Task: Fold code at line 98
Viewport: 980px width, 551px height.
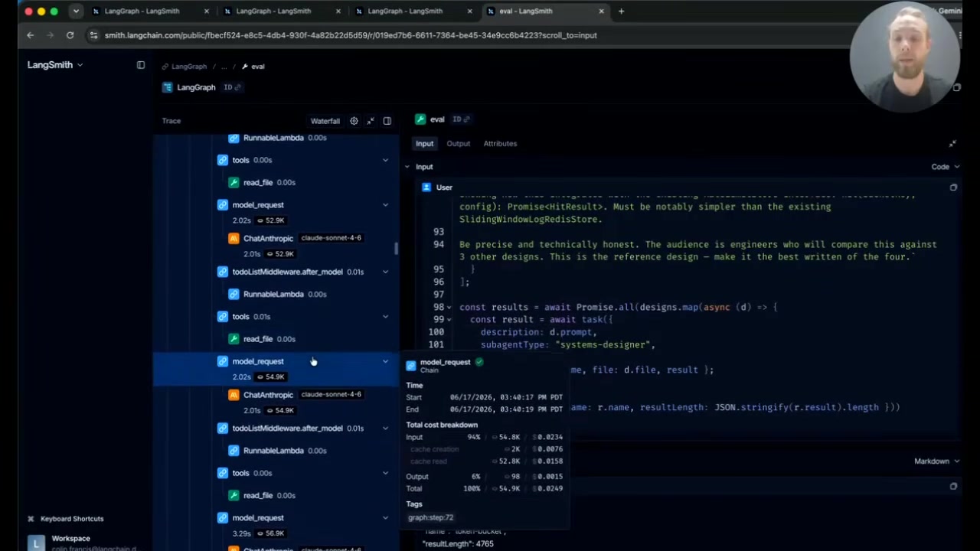Action: (x=449, y=308)
